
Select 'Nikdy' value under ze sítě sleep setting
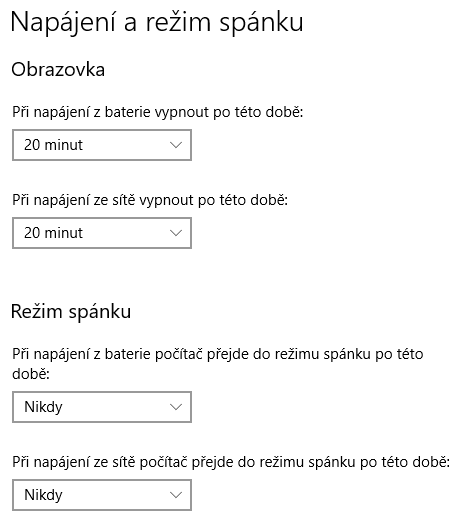43,495
